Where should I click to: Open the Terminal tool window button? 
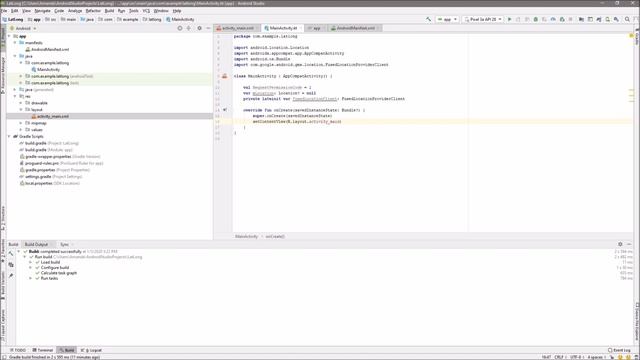click(43, 350)
